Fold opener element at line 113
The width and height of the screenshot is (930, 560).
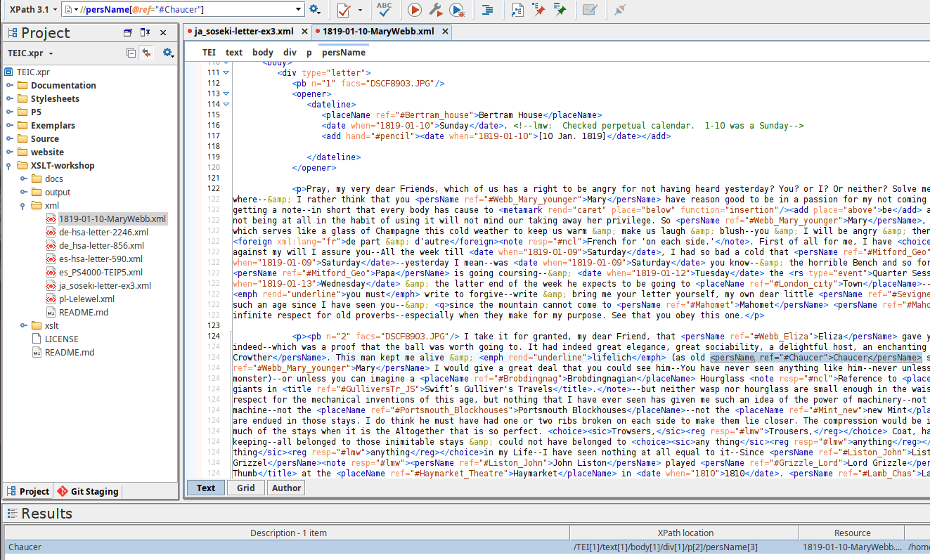click(x=226, y=93)
